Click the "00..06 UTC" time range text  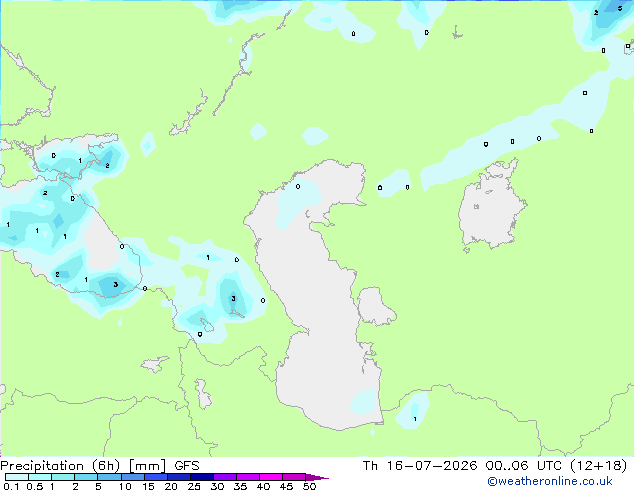tap(524, 466)
